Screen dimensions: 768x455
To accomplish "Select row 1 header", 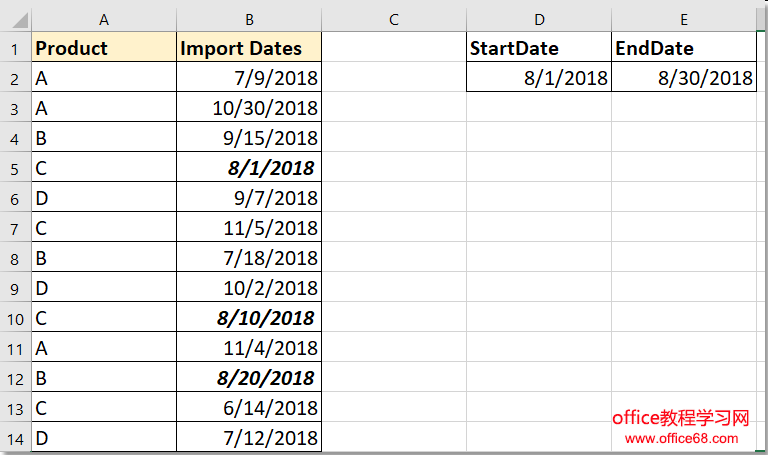I will pos(15,48).
